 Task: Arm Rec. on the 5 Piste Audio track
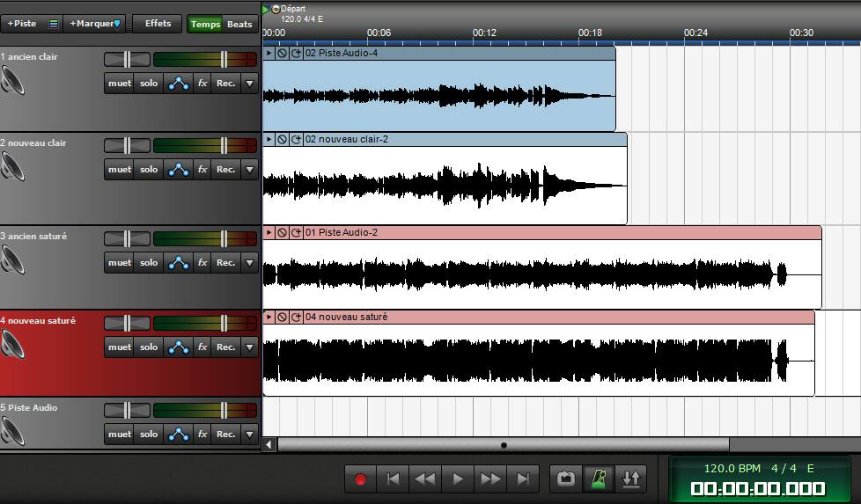pyautogui.click(x=225, y=435)
